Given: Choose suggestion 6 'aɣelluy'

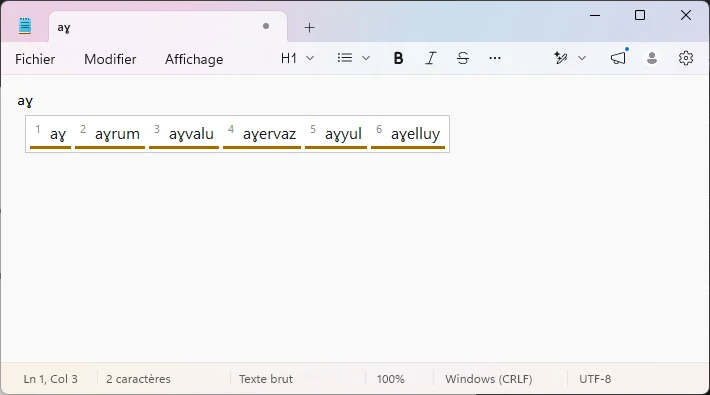Looking at the screenshot, I should point(408,134).
